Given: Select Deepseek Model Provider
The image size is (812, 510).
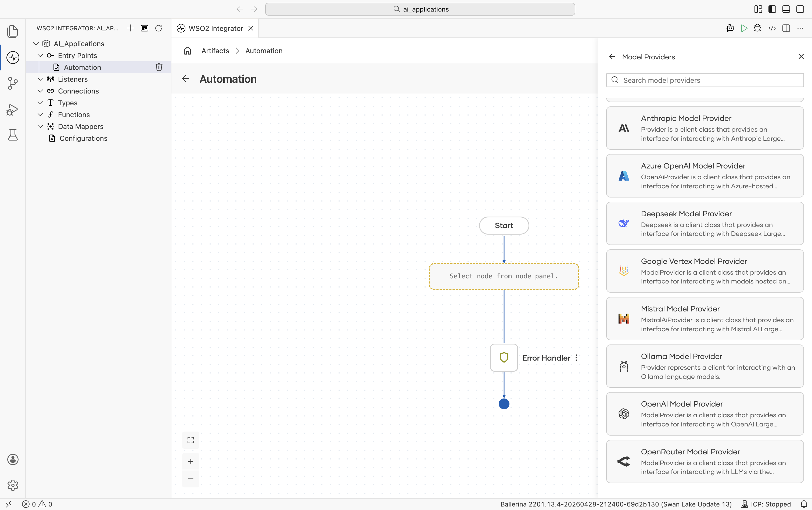Looking at the screenshot, I should click(705, 223).
